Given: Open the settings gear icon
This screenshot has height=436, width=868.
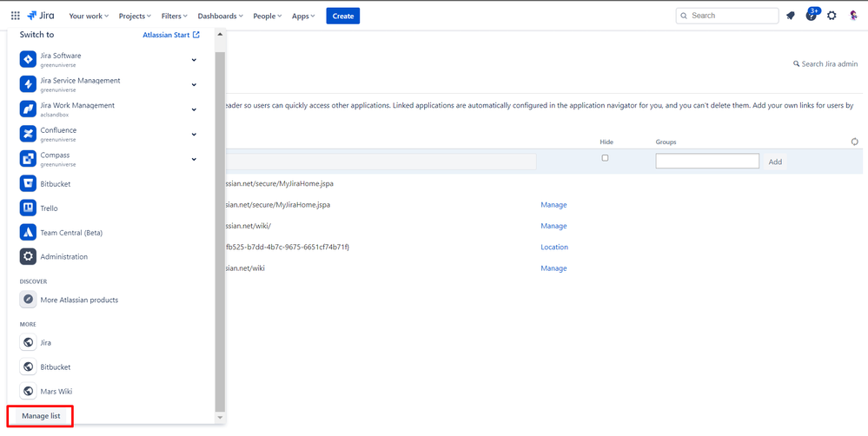Looking at the screenshot, I should click(832, 16).
